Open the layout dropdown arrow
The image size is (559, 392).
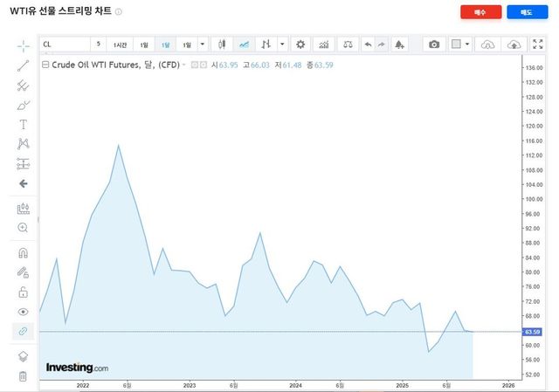coord(467,45)
